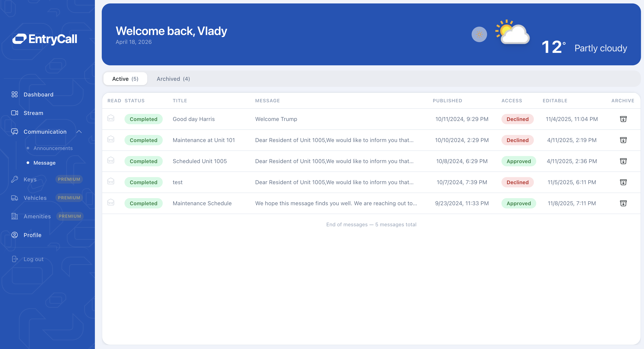Toggle read envelope for Maintenance at Unit 101
Image resolution: width=644 pixels, height=349 pixels.
(111, 139)
